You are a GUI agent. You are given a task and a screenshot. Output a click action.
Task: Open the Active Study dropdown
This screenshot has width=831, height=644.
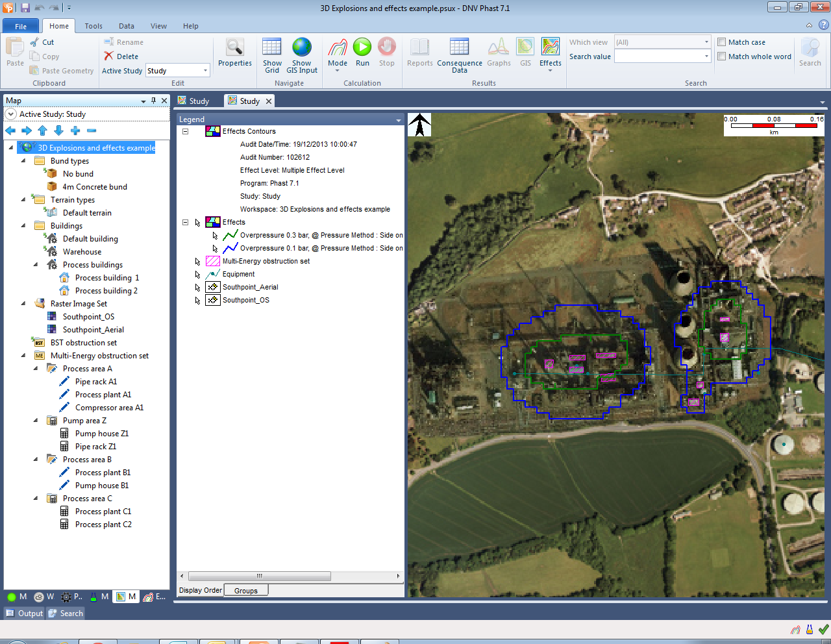pyautogui.click(x=205, y=71)
